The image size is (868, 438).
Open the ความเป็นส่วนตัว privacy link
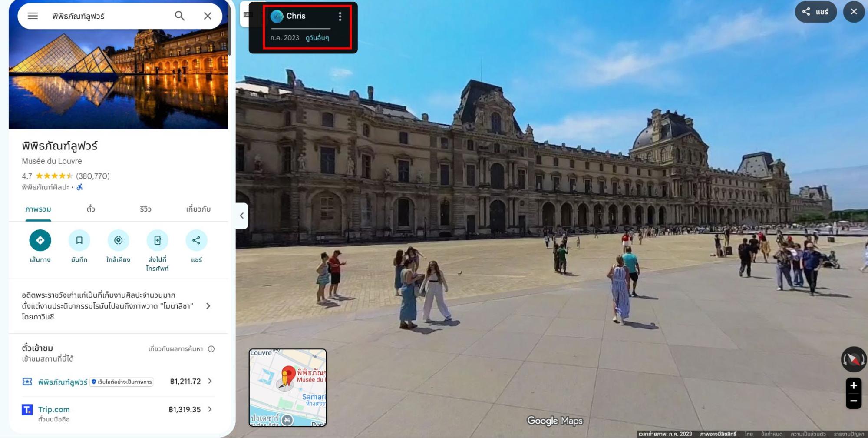[x=808, y=434]
